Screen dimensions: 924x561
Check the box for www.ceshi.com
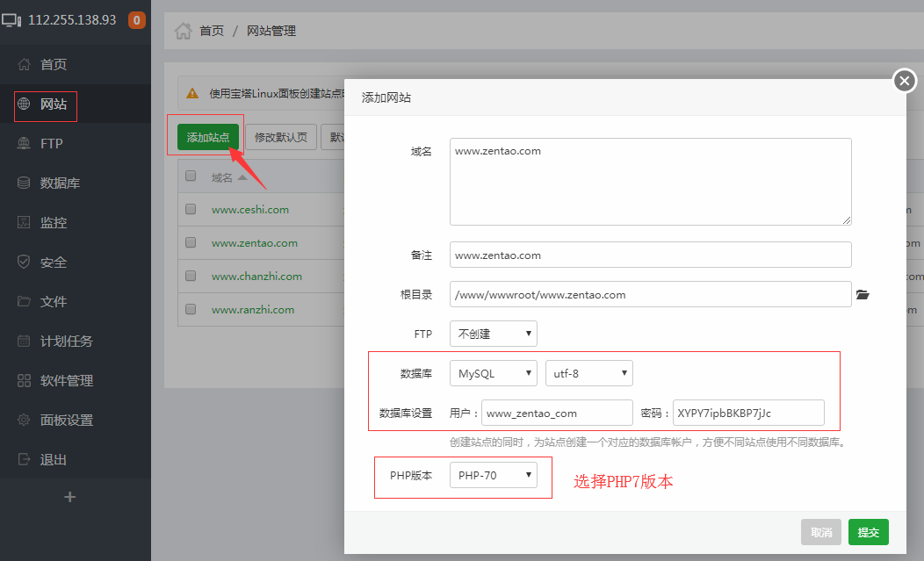[191, 210]
